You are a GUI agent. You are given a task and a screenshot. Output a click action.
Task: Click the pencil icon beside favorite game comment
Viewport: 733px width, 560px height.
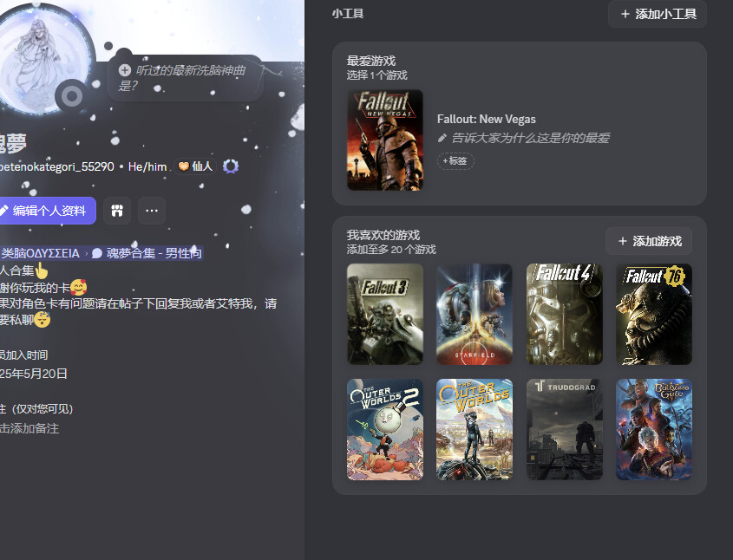[x=442, y=138]
